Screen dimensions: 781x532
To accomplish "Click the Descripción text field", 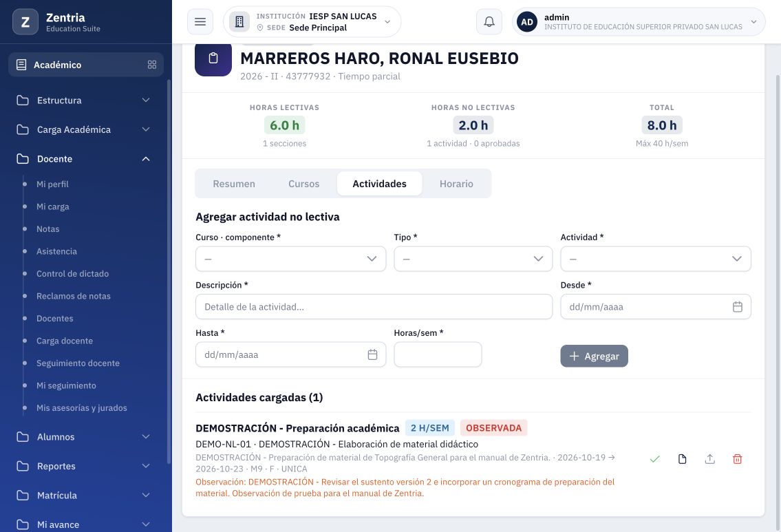I will coord(374,307).
